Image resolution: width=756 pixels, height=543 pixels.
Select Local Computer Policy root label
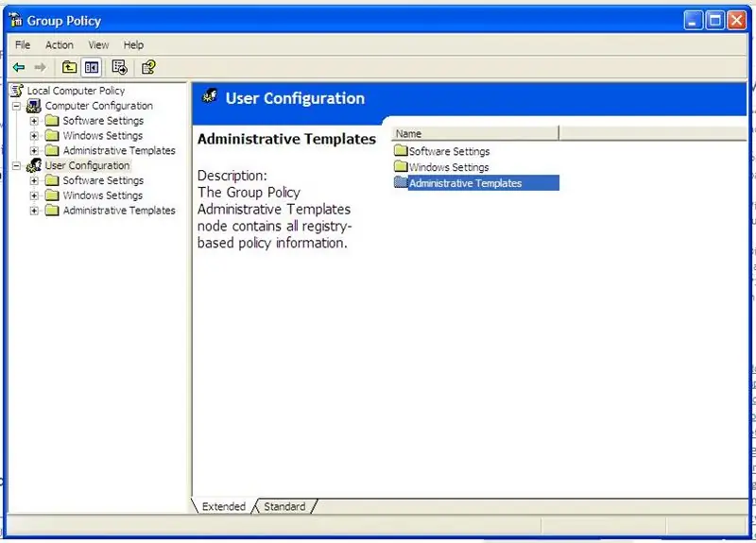[76, 91]
